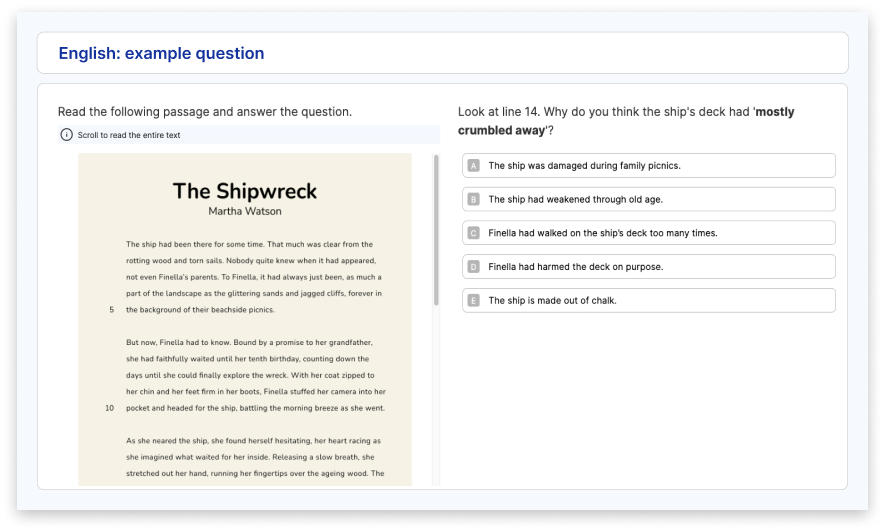
Task: Click the letter B answer badge
Action: (474, 200)
